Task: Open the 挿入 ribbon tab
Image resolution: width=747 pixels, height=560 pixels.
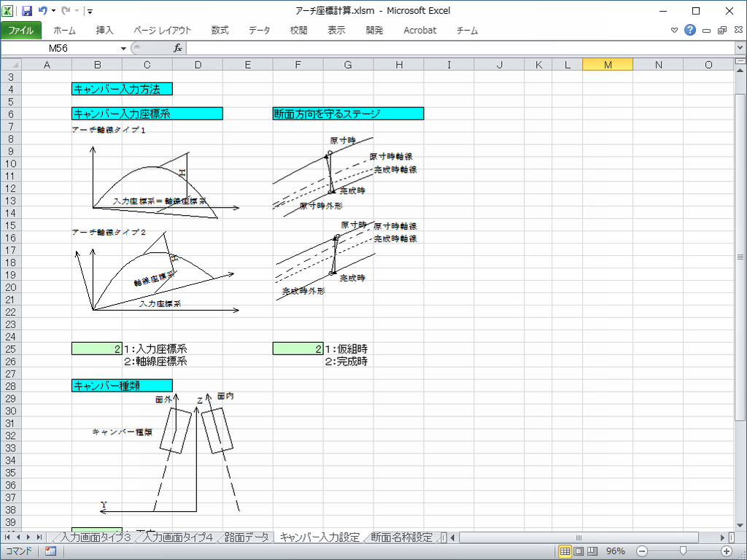Action: (104, 30)
